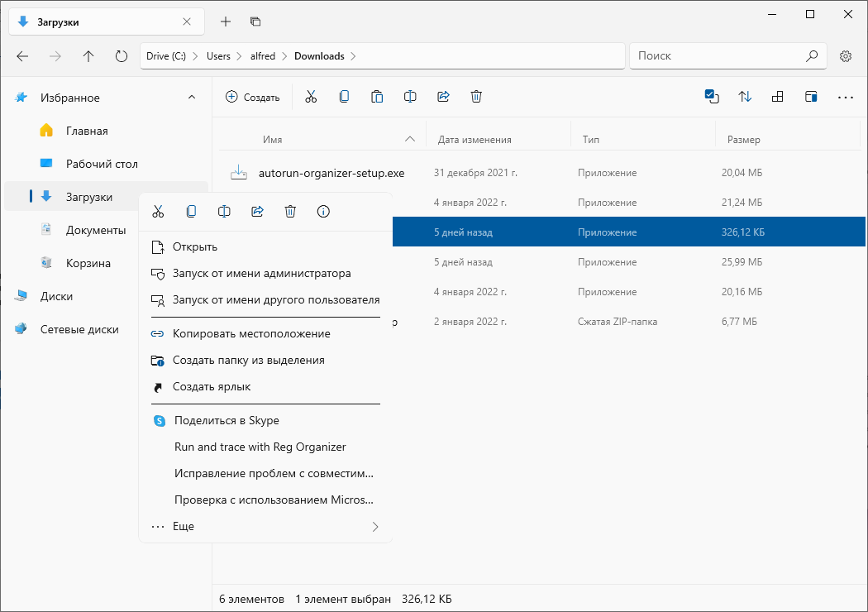Open Рабочий стол in the sidebar
Screen dimensions: 868x612
click(107, 165)
